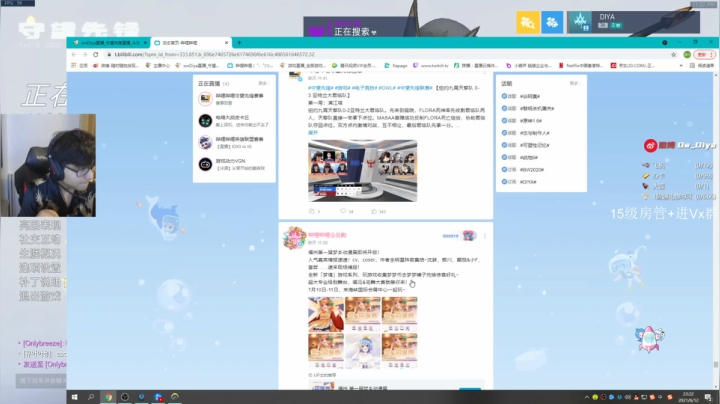Screen dimensions: 720x404
Task: Open the apps shortcut in bookmarks bar
Action: [x=79, y=66]
